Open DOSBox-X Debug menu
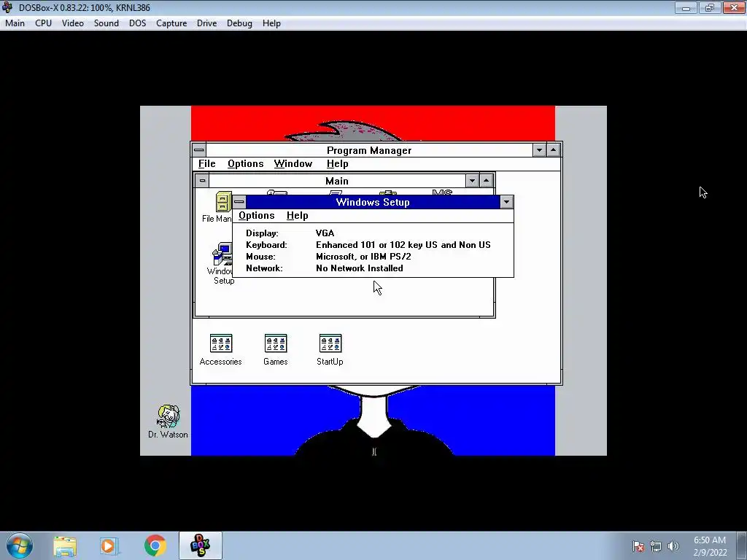747x560 pixels. tap(239, 23)
